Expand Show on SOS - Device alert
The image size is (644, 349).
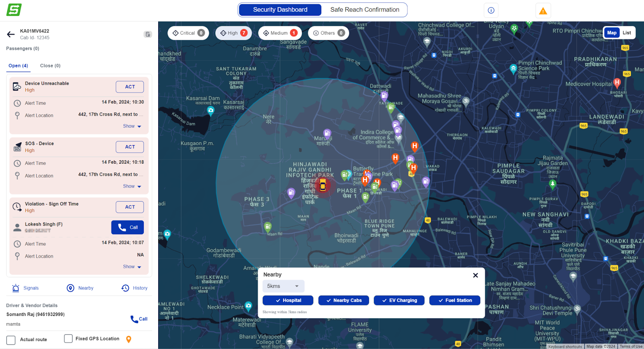pyautogui.click(x=132, y=186)
